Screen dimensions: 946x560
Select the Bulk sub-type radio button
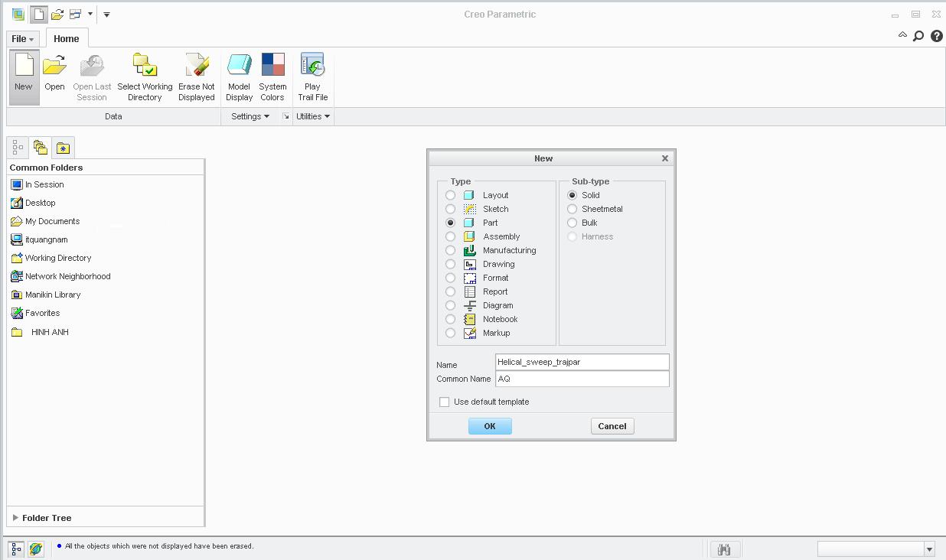pyautogui.click(x=572, y=223)
